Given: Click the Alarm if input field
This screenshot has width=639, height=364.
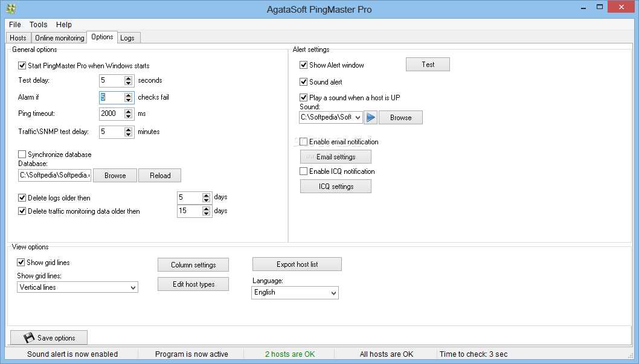Looking at the screenshot, I should click(x=112, y=97).
